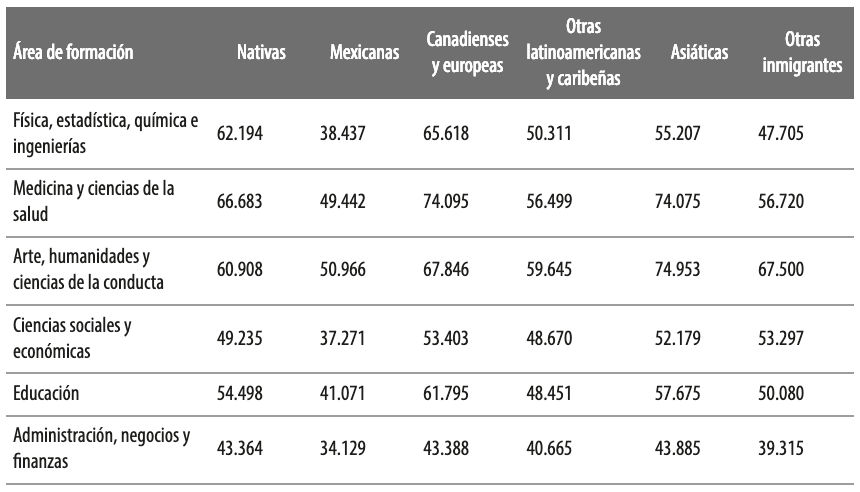Click the "Área de formación" column header
This screenshot has height=492, width=860.
(75, 51)
